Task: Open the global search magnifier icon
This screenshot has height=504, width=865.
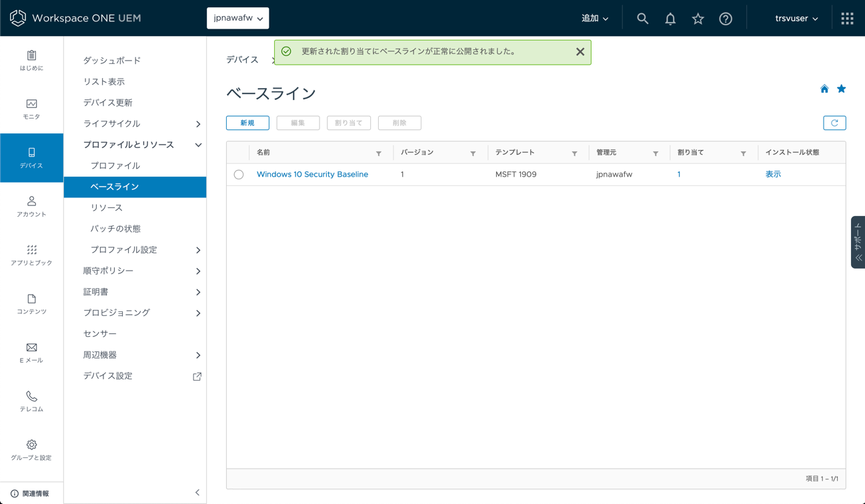Action: 642,19
